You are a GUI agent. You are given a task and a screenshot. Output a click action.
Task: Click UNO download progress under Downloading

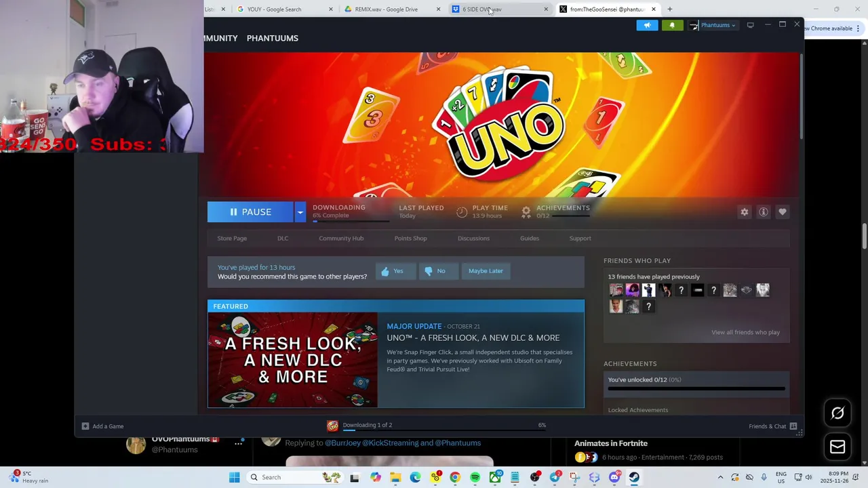point(351,220)
